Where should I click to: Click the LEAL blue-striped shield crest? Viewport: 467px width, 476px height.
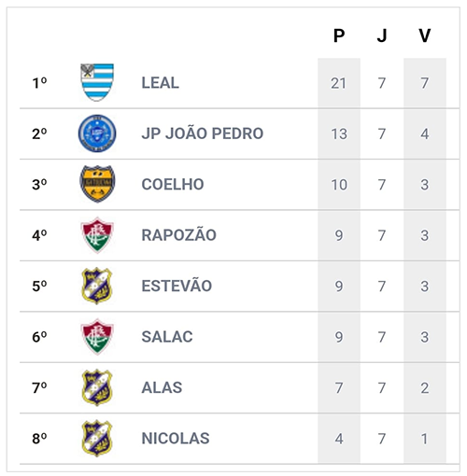[97, 82]
